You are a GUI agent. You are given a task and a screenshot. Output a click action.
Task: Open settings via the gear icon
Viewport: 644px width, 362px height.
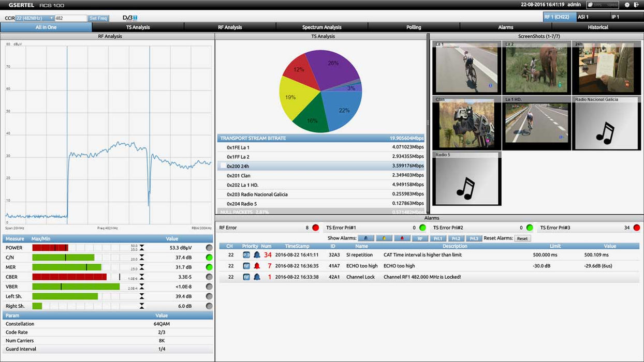click(627, 5)
